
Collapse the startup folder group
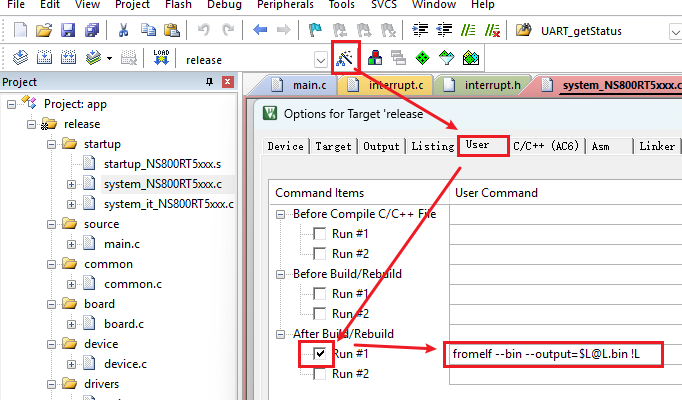tap(51, 144)
